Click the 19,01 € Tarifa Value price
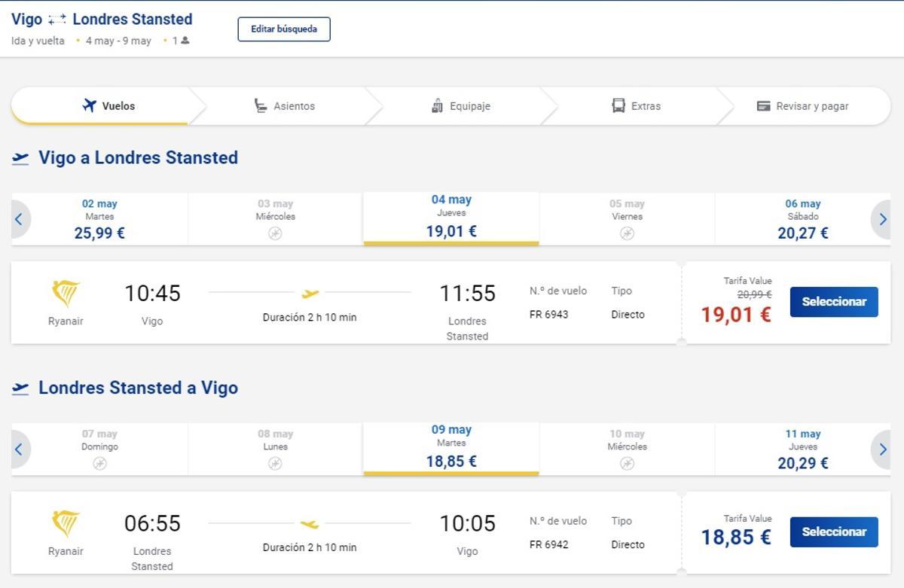This screenshot has width=904, height=588. tap(736, 314)
